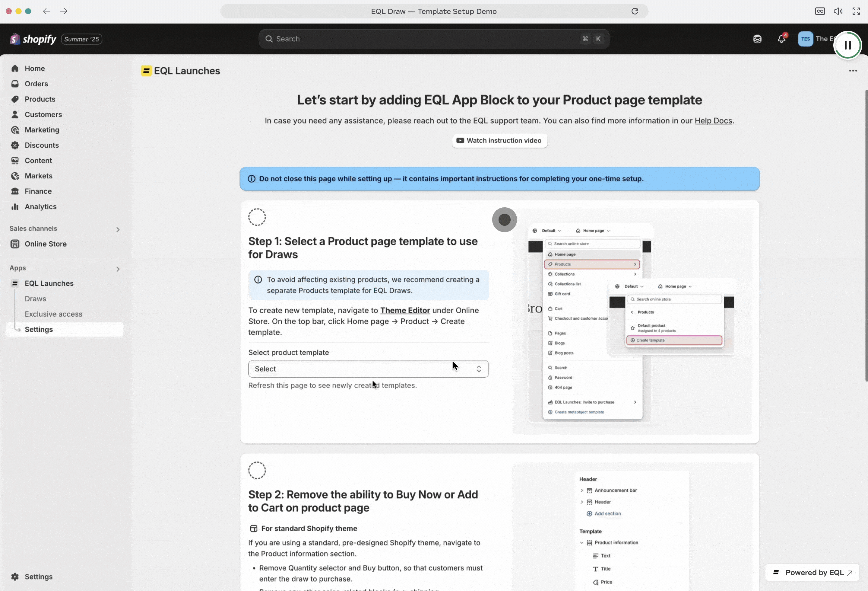Expand the Sales channels section
Image resolution: width=868 pixels, height=591 pixels.
(118, 229)
